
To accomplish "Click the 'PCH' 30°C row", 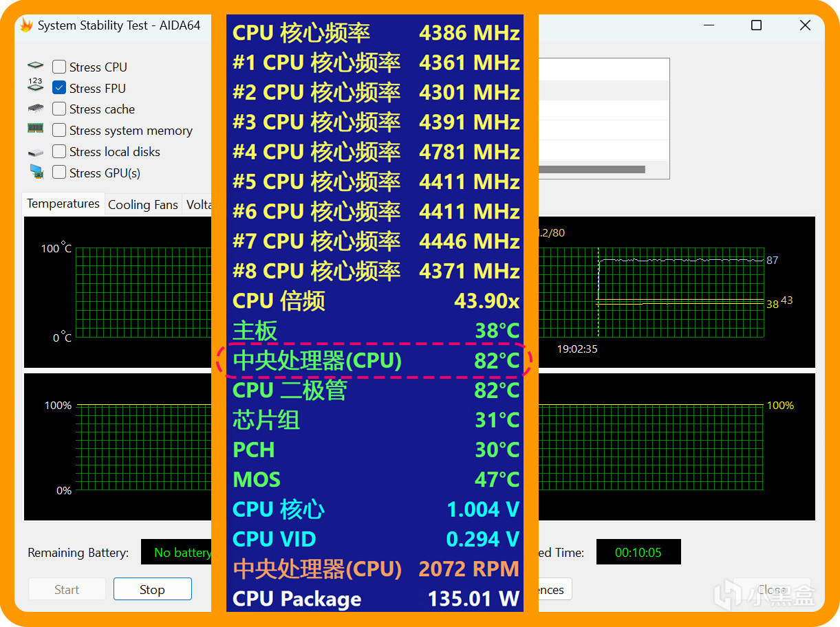I will pyautogui.click(x=376, y=450).
